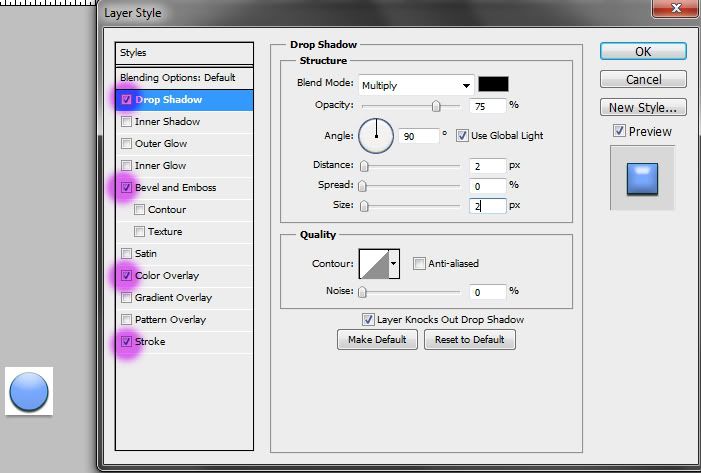Select Blending Options: Default
The image size is (701, 473).
click(x=184, y=78)
